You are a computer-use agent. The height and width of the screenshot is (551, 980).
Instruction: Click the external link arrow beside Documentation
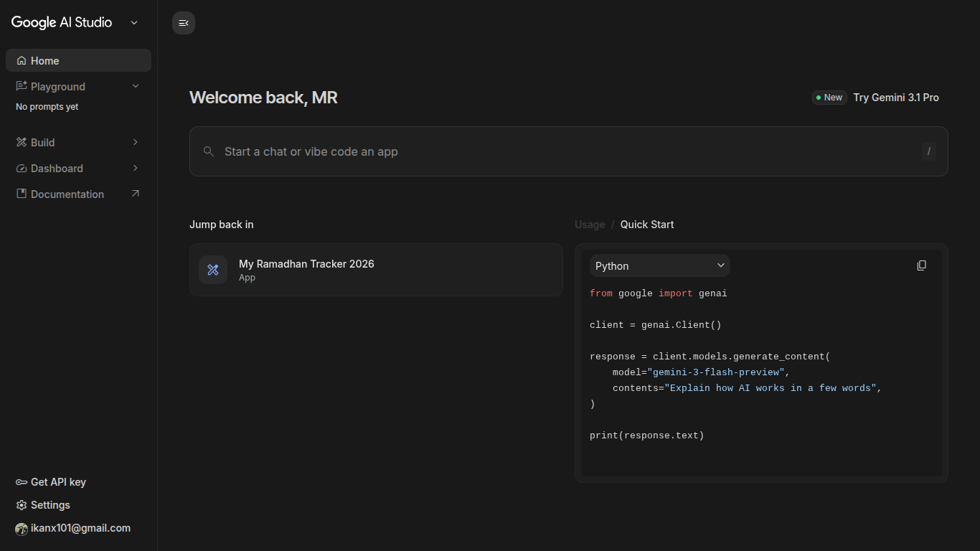(136, 194)
